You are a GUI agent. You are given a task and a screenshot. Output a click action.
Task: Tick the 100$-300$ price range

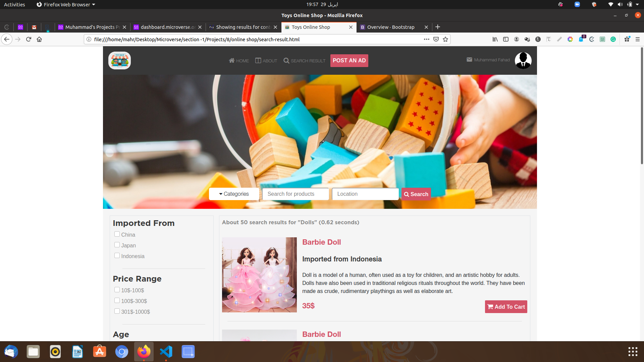tap(117, 300)
